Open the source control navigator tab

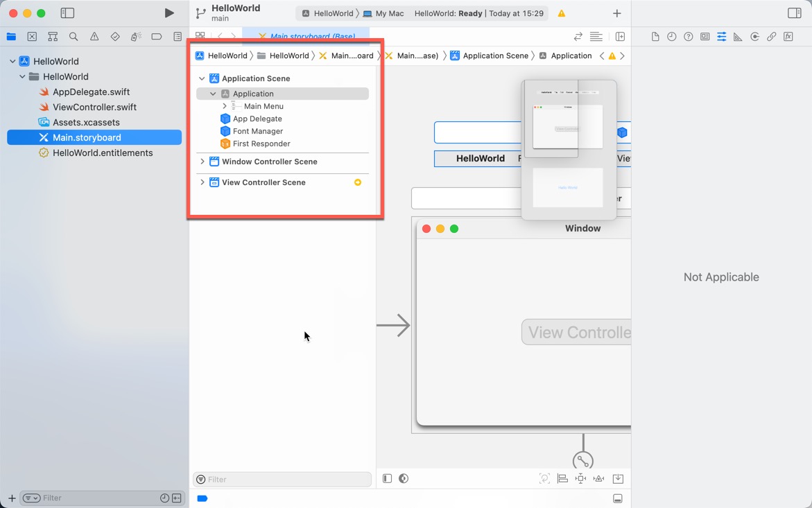[x=32, y=36]
